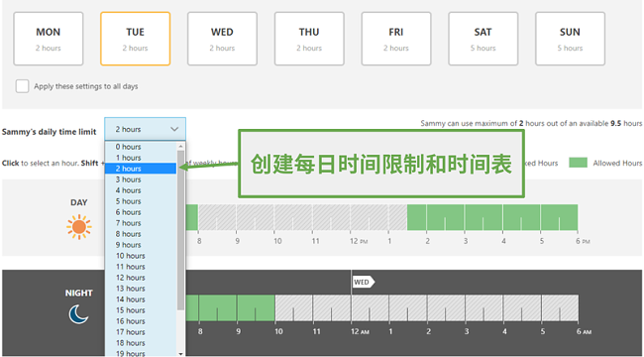Image resolution: width=644 pixels, height=357 pixels.
Task: Toggle day schedule allowed block 3 to 4
Action: [x=483, y=217]
